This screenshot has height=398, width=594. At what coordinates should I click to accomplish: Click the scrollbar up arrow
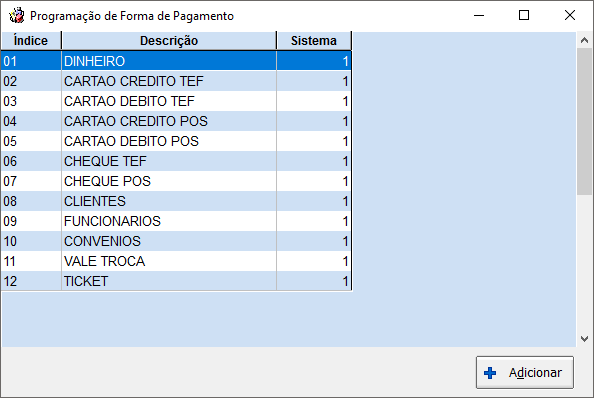click(x=584, y=40)
